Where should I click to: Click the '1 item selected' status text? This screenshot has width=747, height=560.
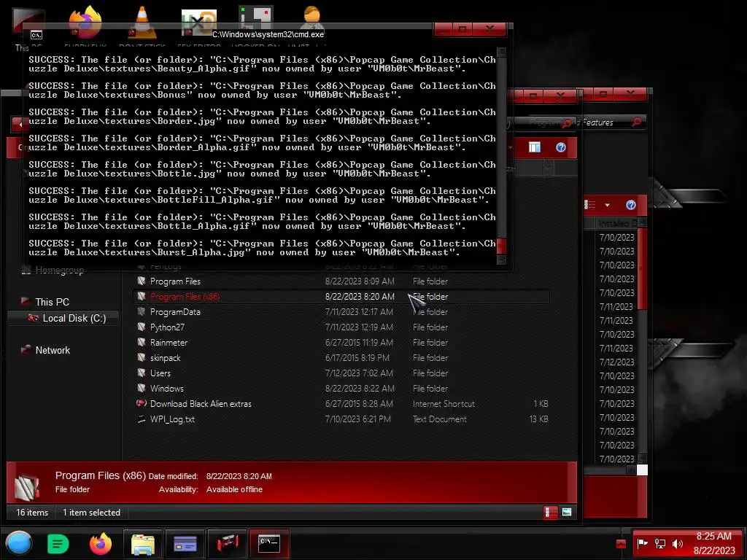click(91, 513)
